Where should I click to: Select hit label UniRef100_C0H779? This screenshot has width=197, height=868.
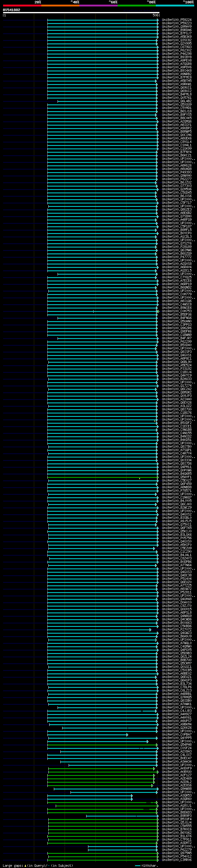pos(177,294)
